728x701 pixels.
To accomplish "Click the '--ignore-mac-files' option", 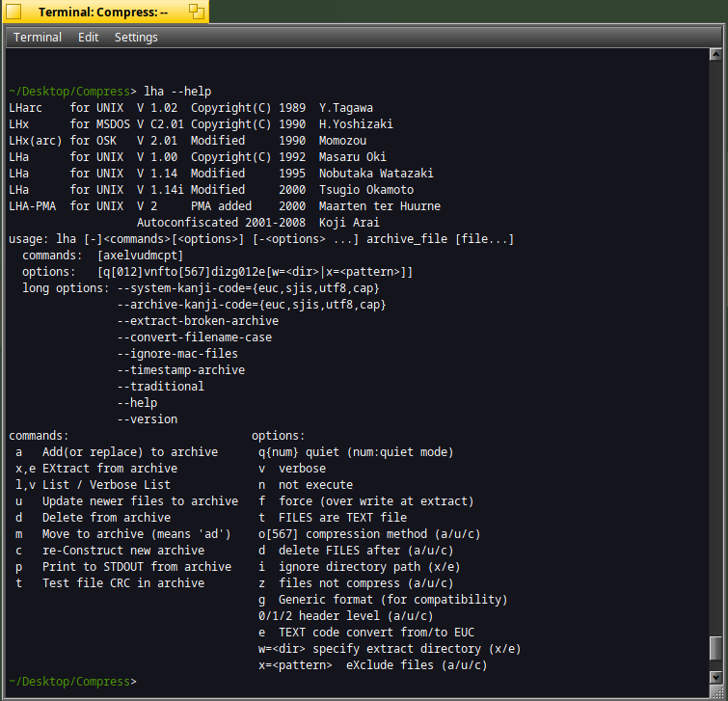I will 177,354.
